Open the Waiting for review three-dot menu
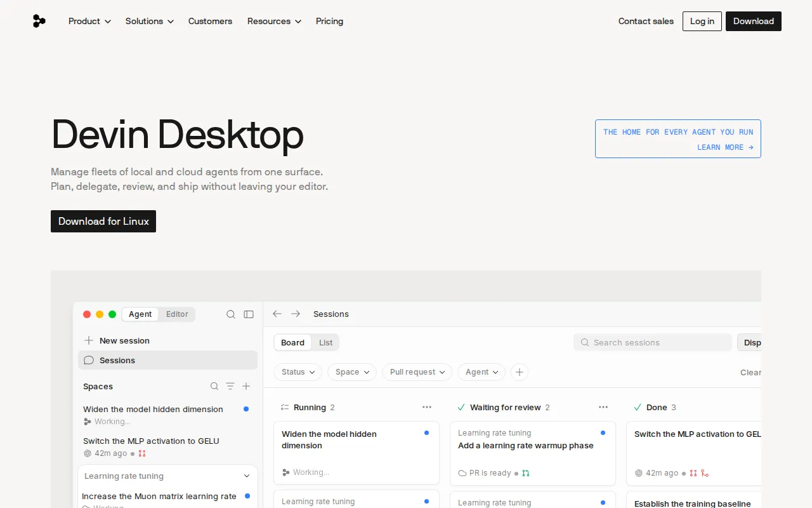The width and height of the screenshot is (812, 508). pos(603,407)
